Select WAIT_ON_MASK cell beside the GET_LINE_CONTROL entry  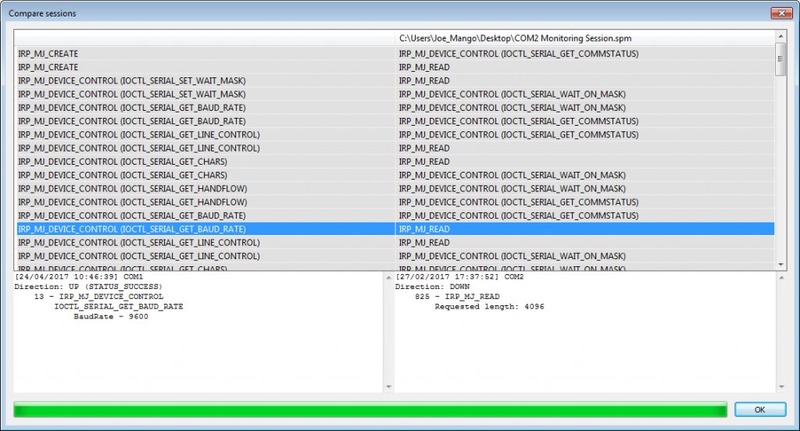[585, 256]
